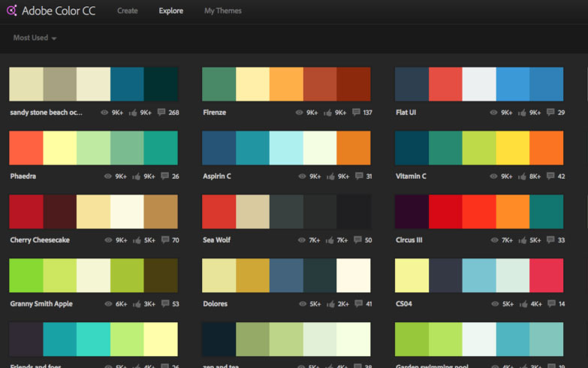Click the Granny Smith Apple theme name
The width and height of the screenshot is (588, 368).
[x=41, y=304]
